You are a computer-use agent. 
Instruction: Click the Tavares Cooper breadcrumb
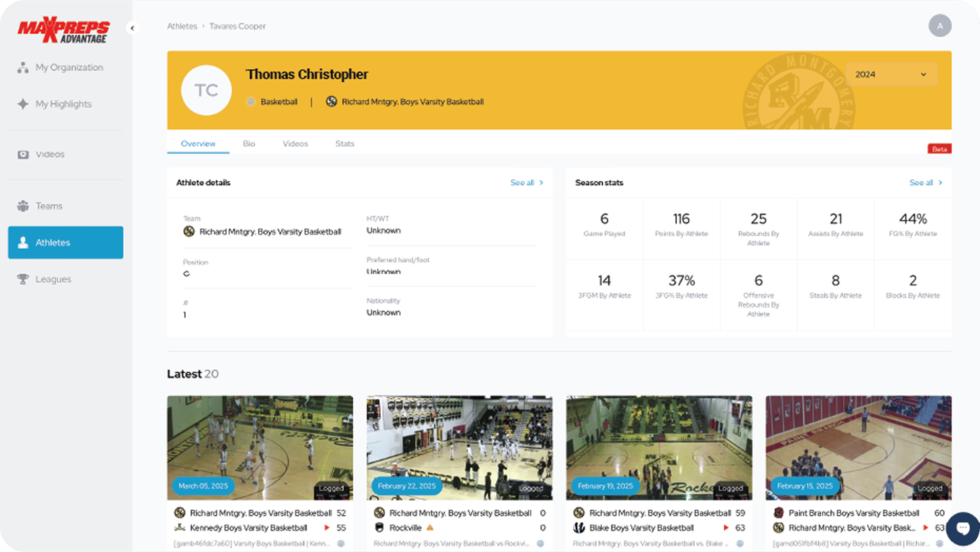click(237, 26)
